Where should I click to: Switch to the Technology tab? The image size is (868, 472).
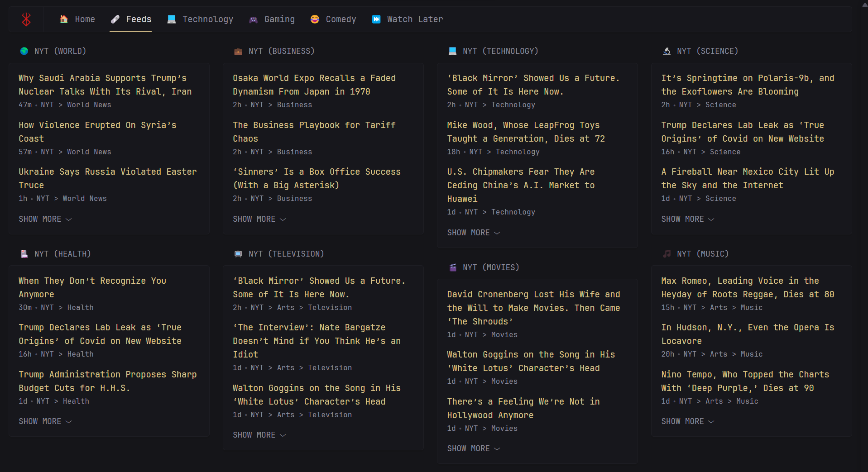pos(200,19)
